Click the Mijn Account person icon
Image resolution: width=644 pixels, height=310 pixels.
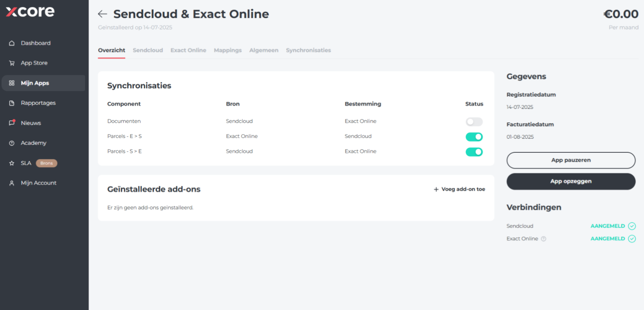pos(12,183)
